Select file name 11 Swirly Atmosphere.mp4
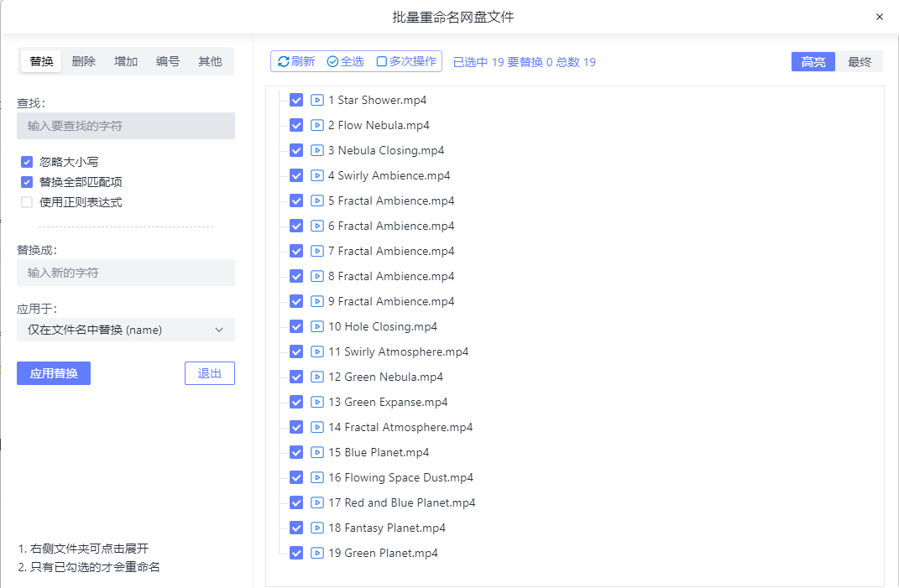This screenshot has height=588, width=899. tap(399, 352)
